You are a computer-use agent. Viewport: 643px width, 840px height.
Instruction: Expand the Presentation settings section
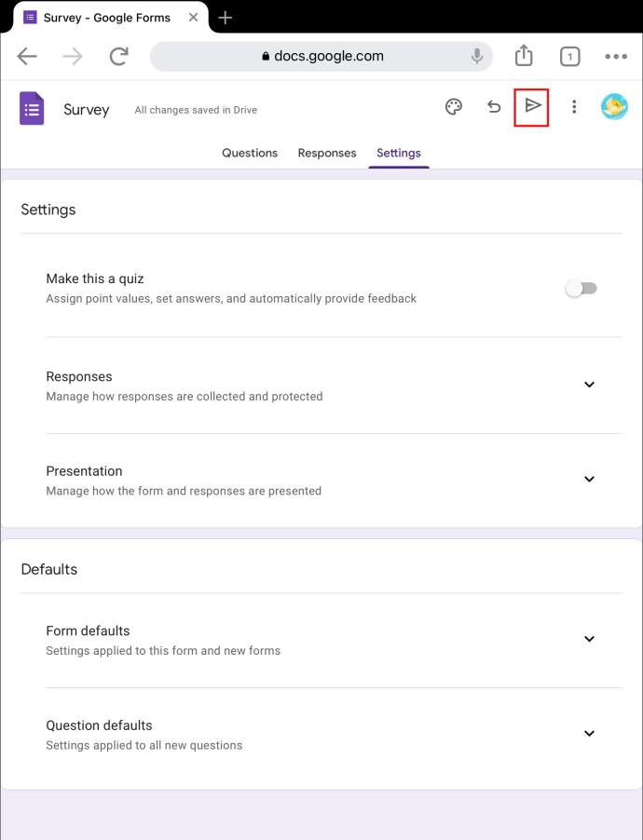pos(589,479)
